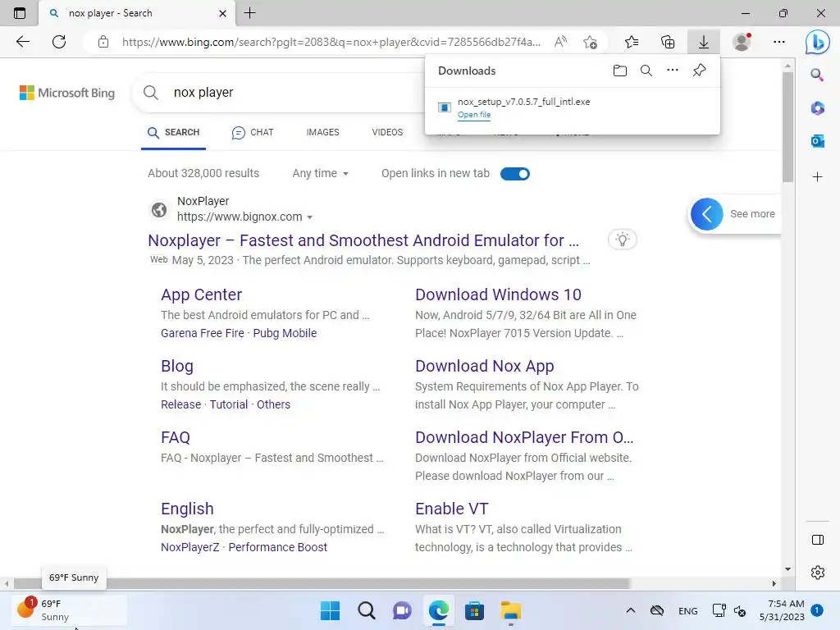Open the Collections icon
This screenshot has width=840, height=630.
668,42
